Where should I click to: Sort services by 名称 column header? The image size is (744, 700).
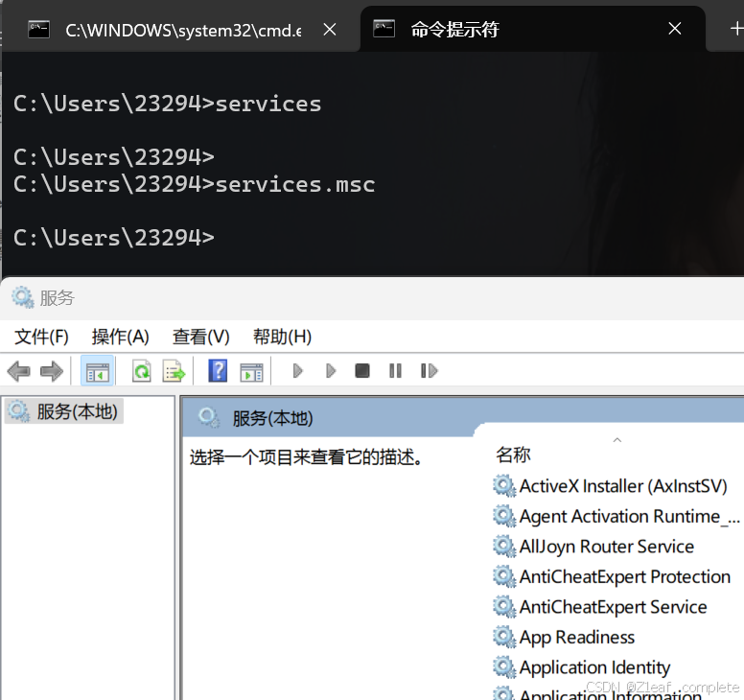[513, 455]
